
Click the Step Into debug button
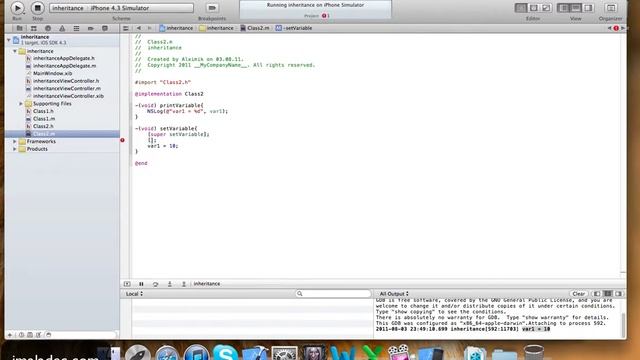click(170, 284)
